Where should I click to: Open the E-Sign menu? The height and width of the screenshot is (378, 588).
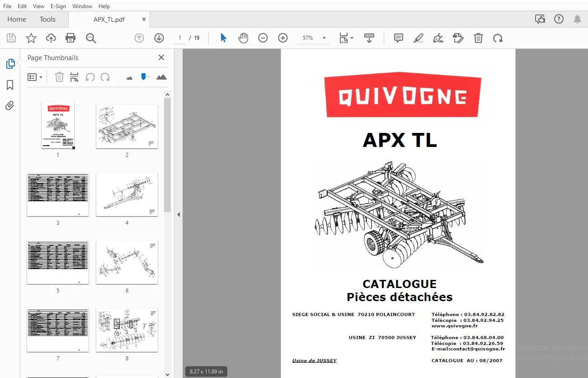pyautogui.click(x=58, y=6)
